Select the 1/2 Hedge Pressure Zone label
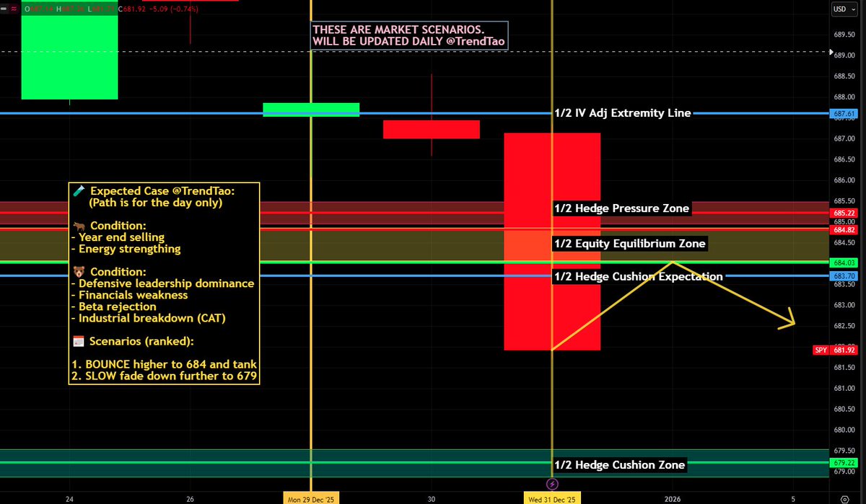Image resolution: width=866 pixels, height=504 pixels. (x=621, y=208)
